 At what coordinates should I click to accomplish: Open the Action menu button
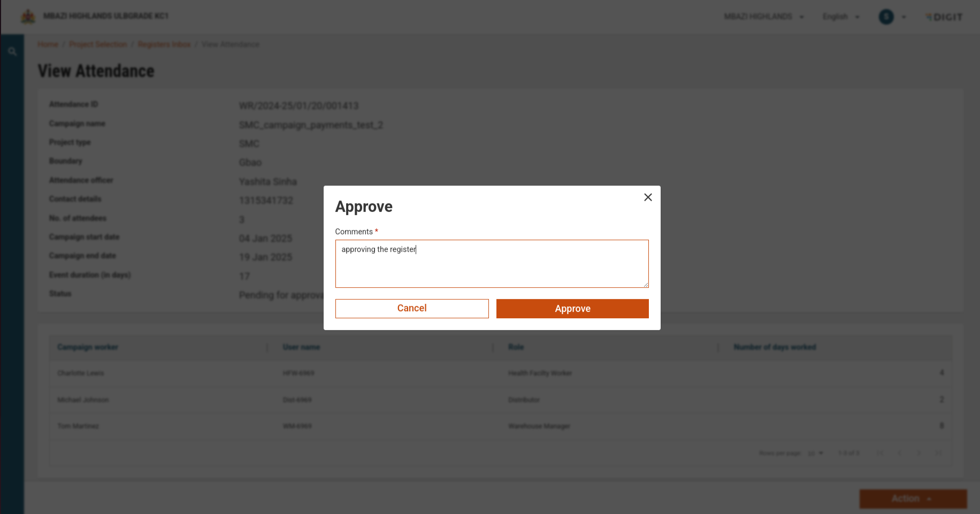pos(913,498)
